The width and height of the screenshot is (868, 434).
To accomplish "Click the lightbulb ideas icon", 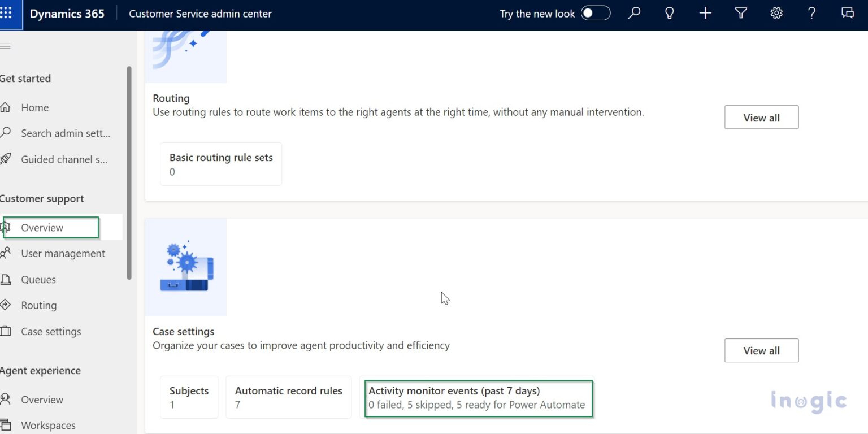I will [x=669, y=12].
